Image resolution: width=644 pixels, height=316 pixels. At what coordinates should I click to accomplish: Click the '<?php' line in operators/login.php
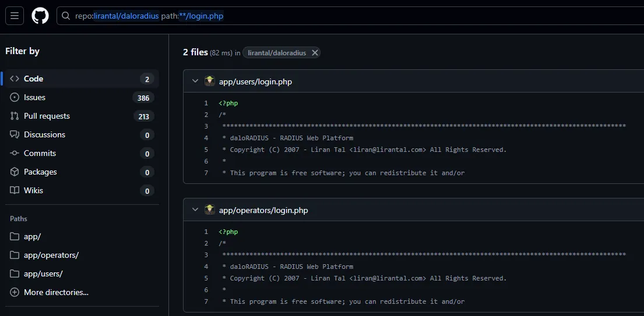(x=228, y=232)
